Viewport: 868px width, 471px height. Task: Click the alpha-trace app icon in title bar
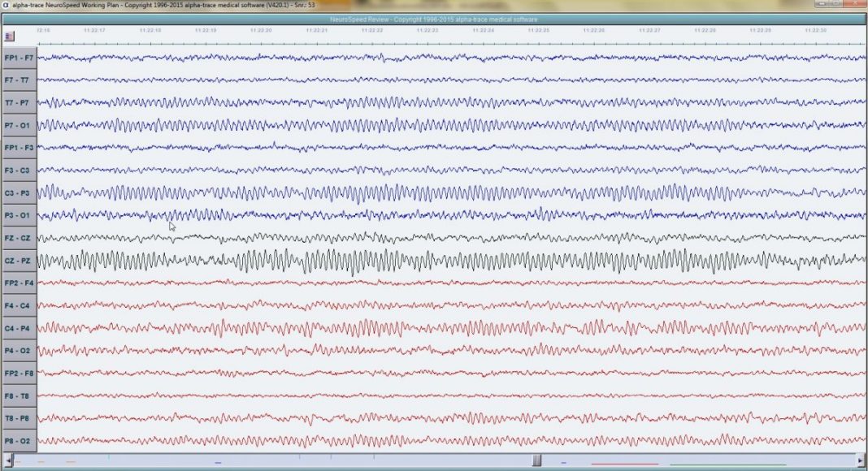(6, 4)
